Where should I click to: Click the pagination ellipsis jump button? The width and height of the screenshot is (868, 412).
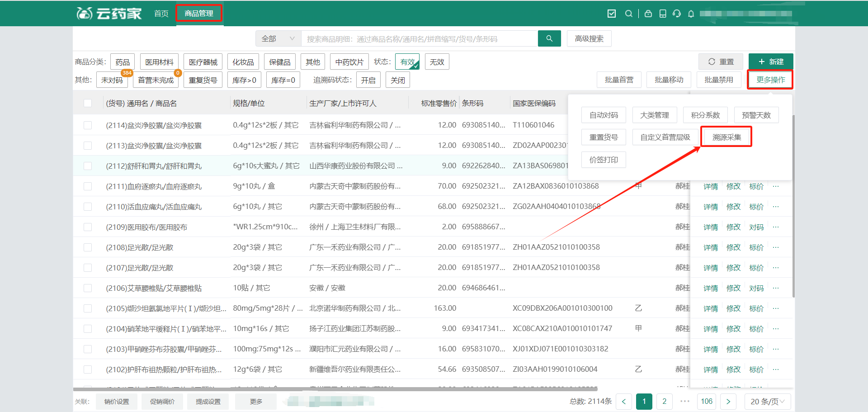tap(685, 402)
